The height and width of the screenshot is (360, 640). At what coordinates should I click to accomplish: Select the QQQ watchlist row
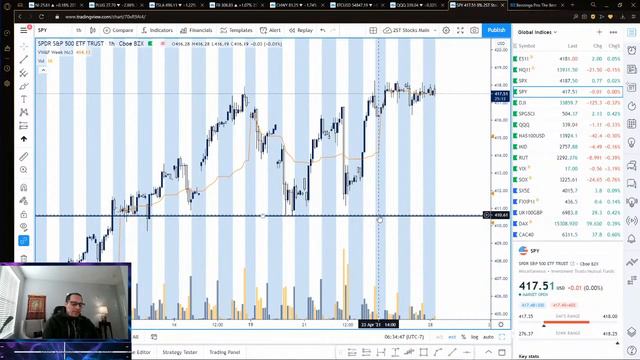568,125
